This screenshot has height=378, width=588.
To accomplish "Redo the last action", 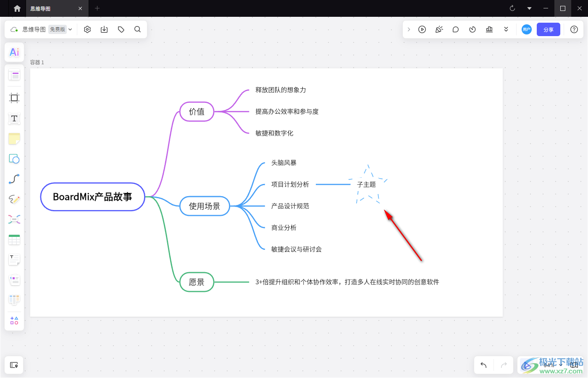I will tap(504, 365).
